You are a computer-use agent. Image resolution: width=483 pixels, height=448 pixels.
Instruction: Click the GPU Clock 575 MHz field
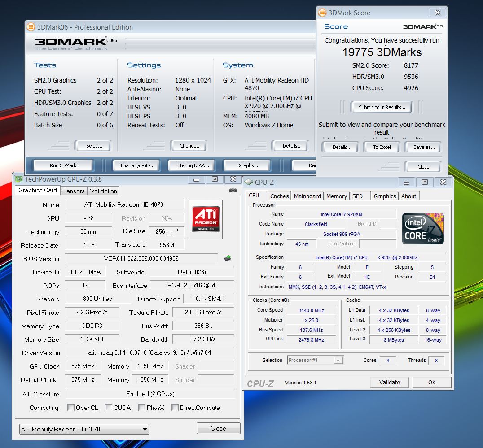tap(83, 366)
